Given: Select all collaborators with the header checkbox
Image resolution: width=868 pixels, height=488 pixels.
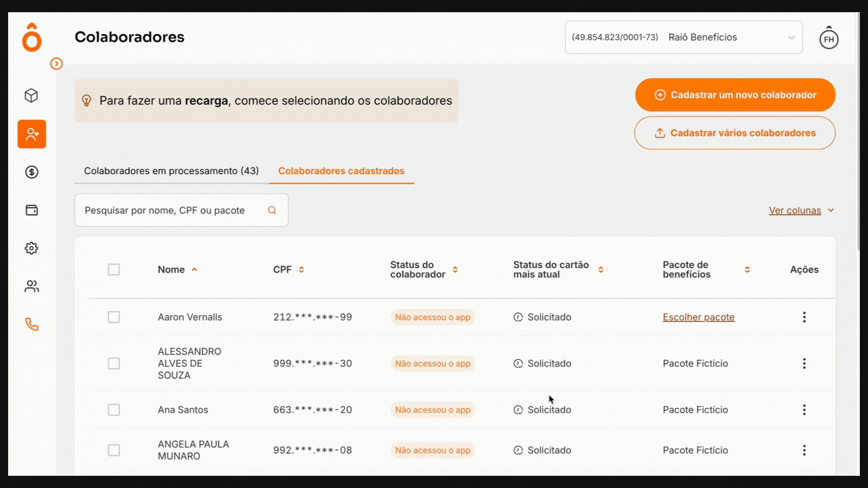Looking at the screenshot, I should tap(114, 269).
